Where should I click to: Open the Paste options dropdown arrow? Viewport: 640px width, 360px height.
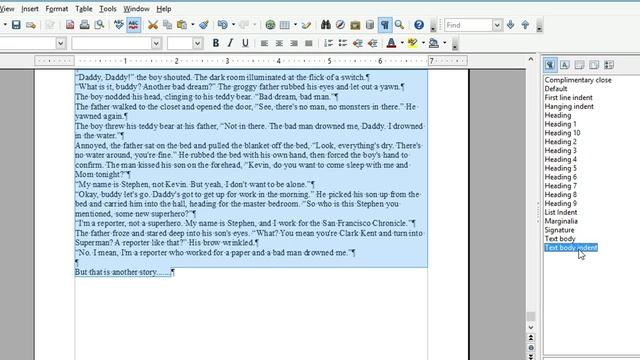pos(192,25)
